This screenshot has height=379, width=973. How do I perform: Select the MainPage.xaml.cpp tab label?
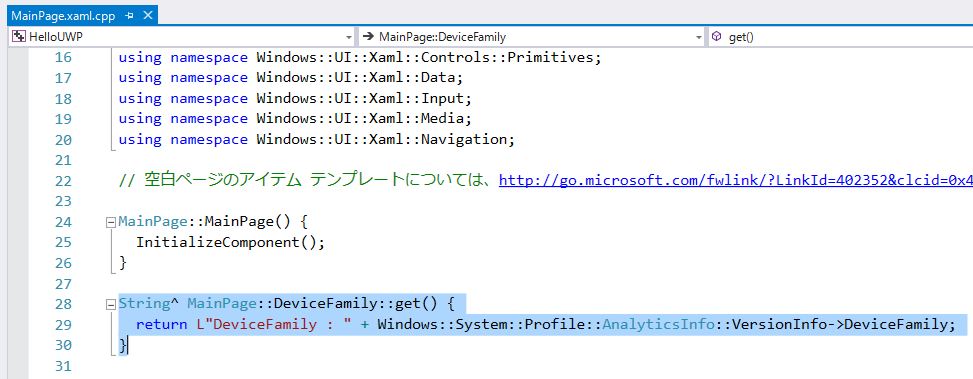tap(63, 17)
